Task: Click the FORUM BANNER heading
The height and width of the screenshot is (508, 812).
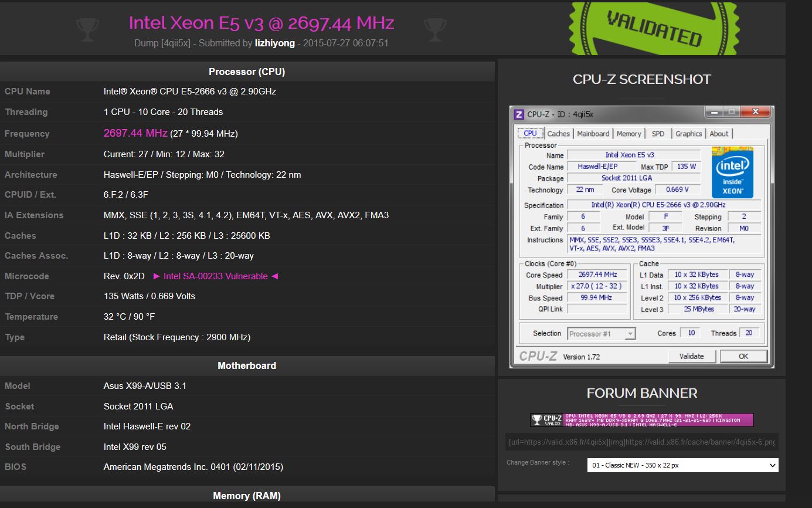Action: 642,393
